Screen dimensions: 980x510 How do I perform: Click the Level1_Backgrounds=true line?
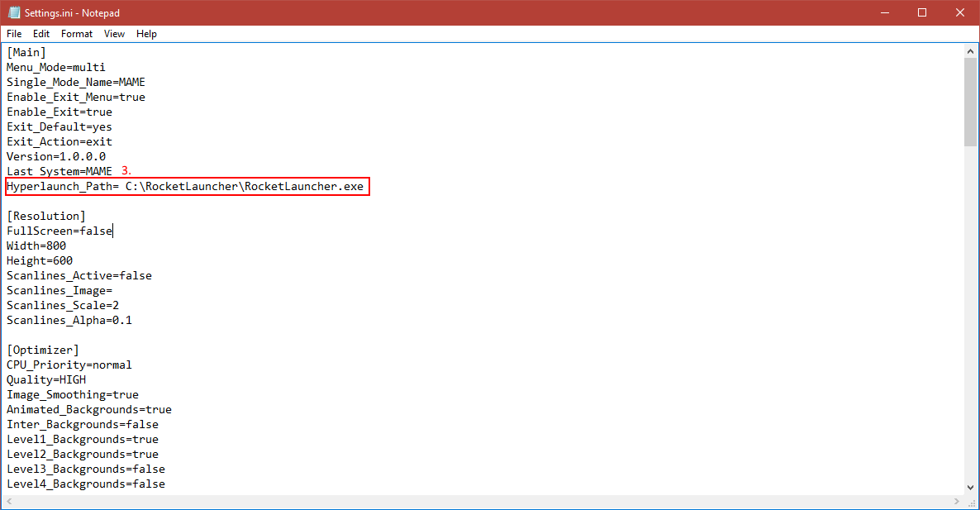pyautogui.click(x=83, y=440)
